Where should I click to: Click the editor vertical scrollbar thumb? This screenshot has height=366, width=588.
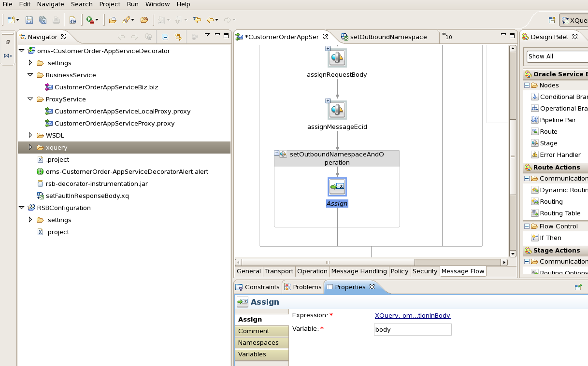tap(513, 156)
